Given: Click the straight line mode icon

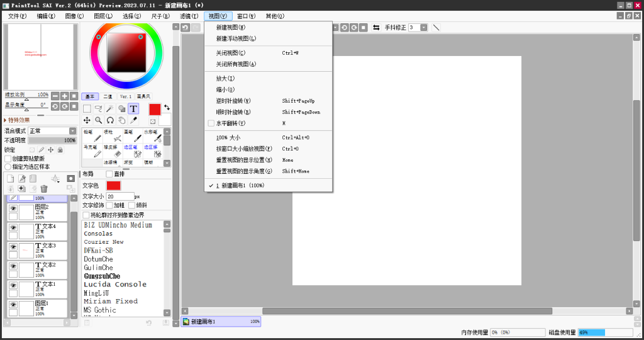Looking at the screenshot, I should pos(436,28).
